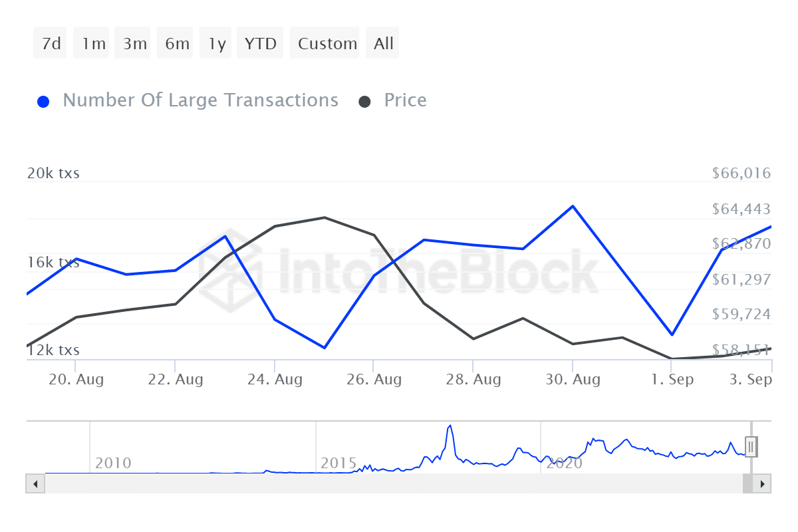
Task: Hide the Price series via legend label
Action: coord(405,100)
